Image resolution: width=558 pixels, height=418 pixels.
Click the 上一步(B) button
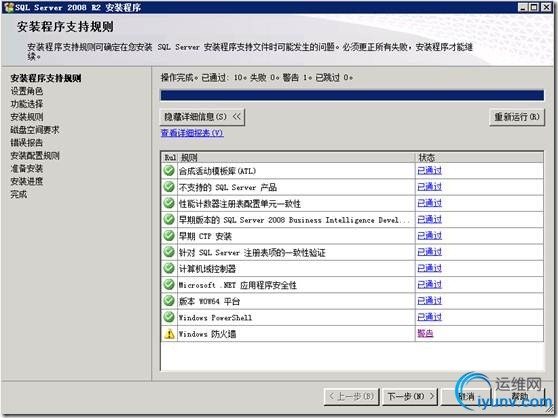point(352,396)
